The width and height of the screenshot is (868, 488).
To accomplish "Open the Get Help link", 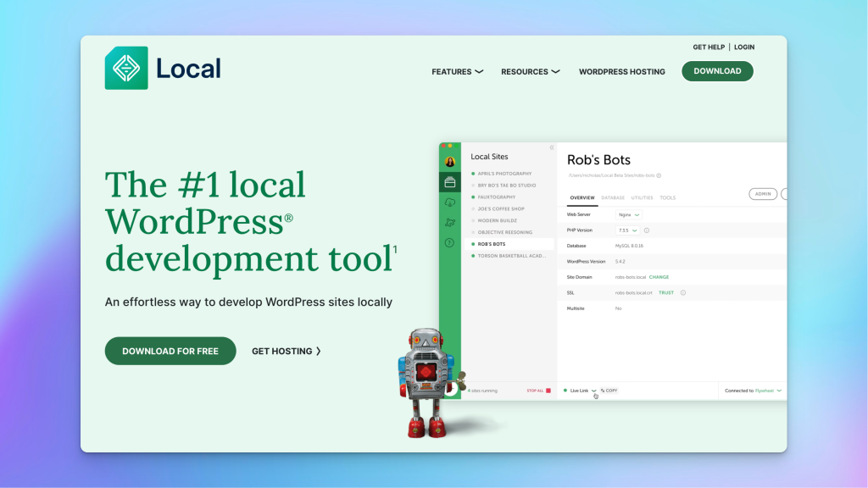I will point(709,47).
